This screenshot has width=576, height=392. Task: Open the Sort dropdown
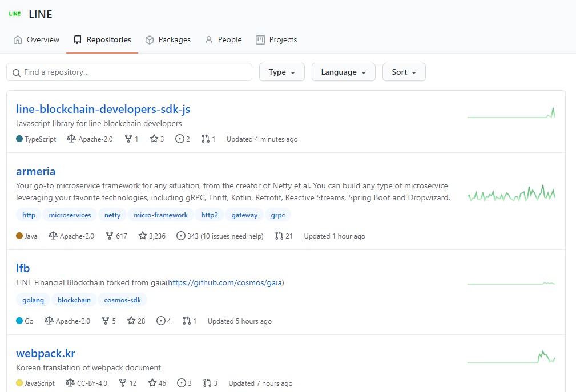[404, 72]
